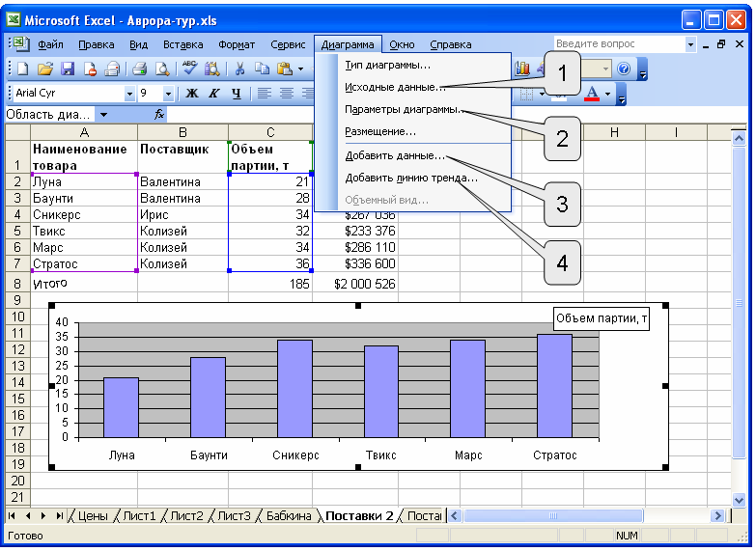Open the Name Box dropdown arrow
756x551 pixels.
pyautogui.click(x=103, y=115)
